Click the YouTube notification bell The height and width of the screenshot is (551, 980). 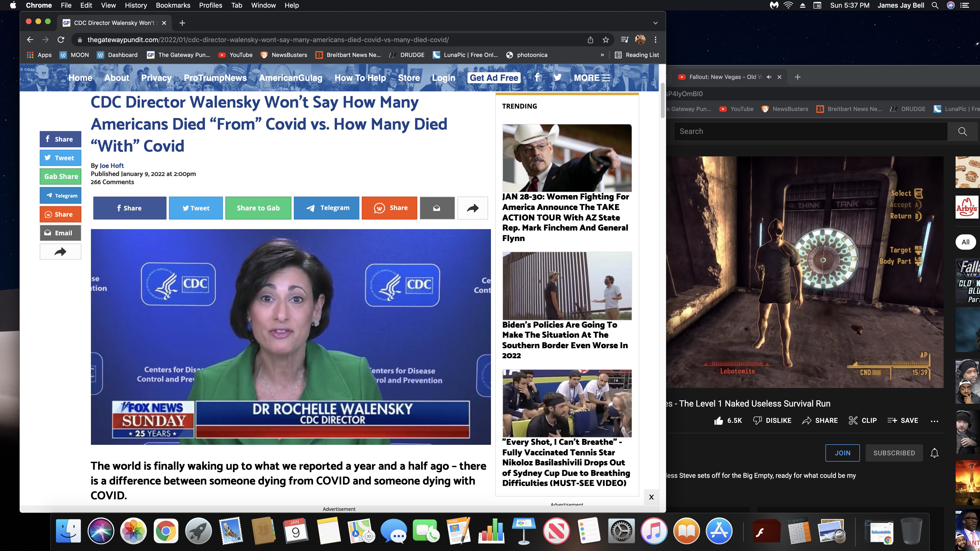coord(934,453)
